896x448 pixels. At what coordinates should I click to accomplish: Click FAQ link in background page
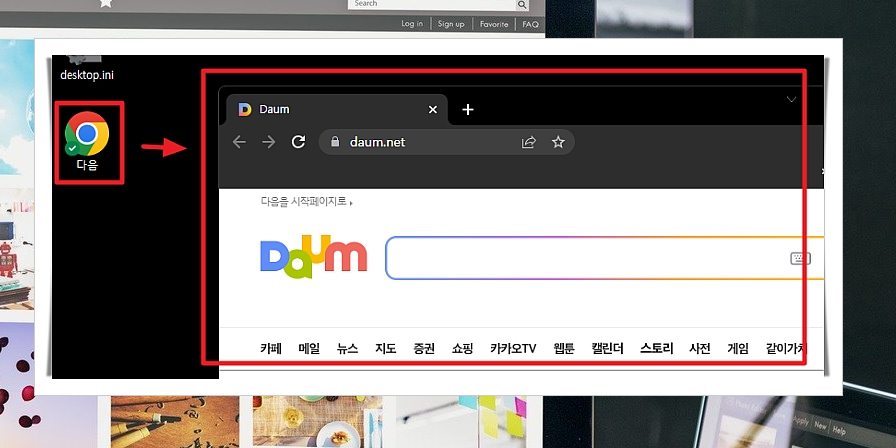(x=530, y=24)
